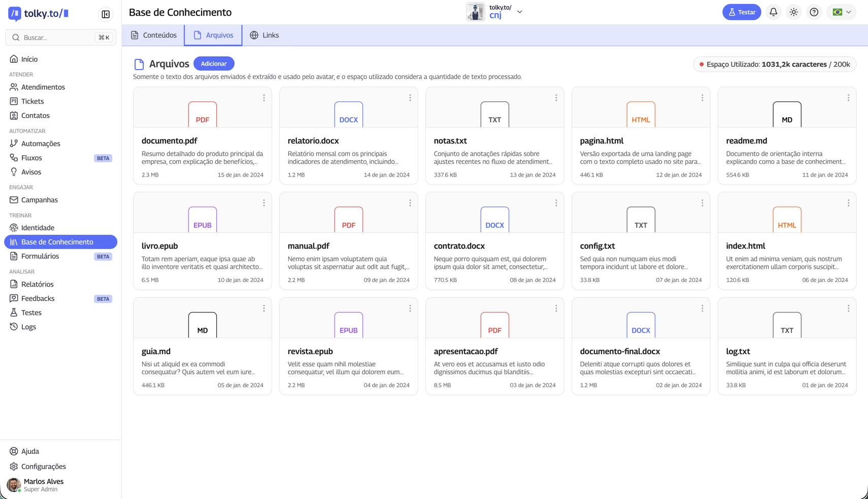Screen dimensions: 868x499
Task: Open options menu for relatorio.docx
Action: click(410, 98)
